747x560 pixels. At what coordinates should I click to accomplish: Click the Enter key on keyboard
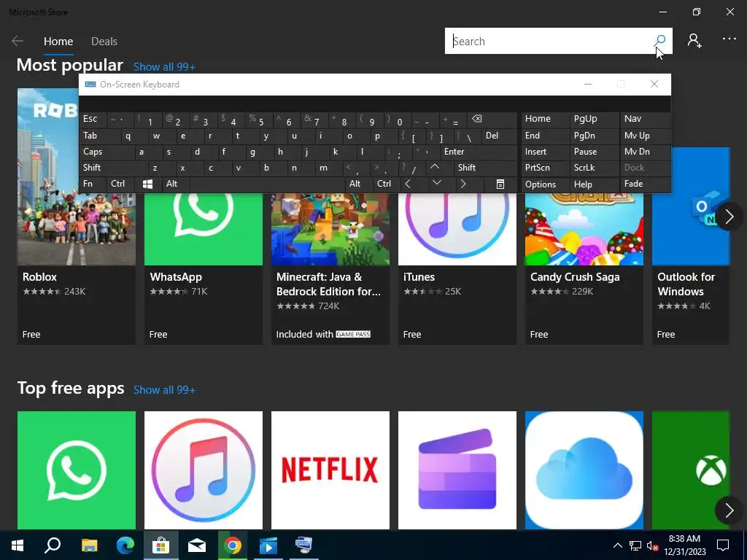point(479,152)
